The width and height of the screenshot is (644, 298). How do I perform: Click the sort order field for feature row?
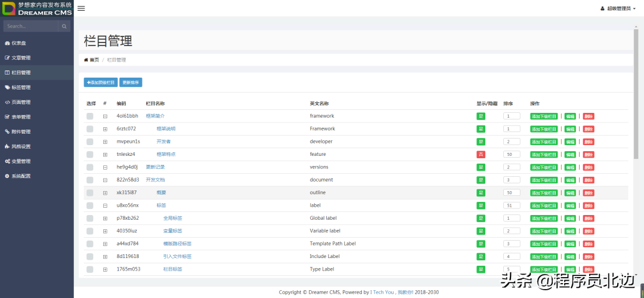click(512, 155)
